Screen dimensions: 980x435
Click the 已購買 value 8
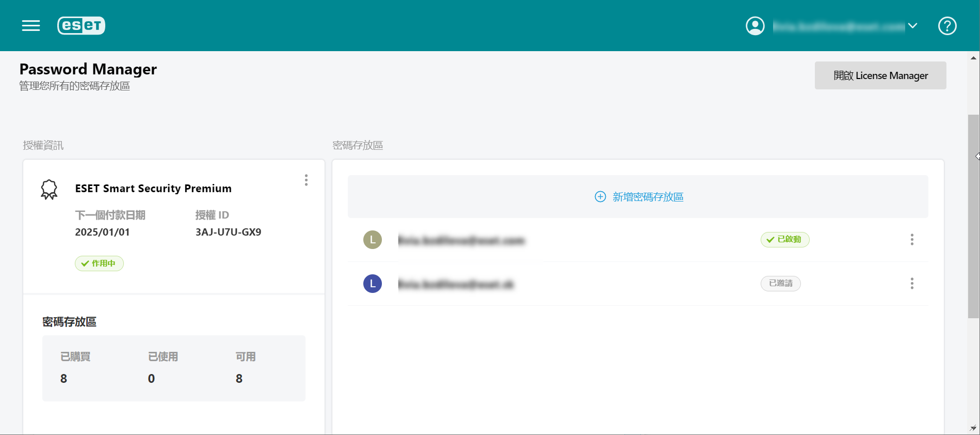[x=63, y=379]
